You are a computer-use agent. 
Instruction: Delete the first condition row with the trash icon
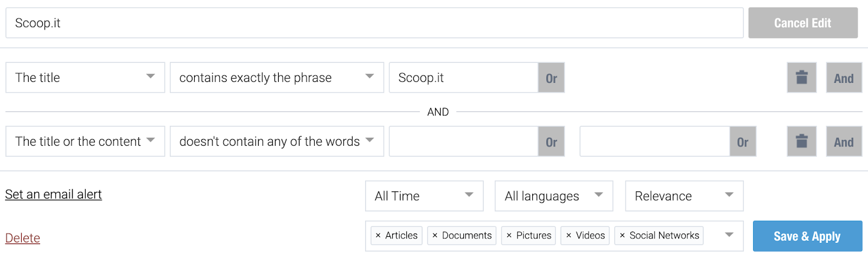(x=801, y=78)
